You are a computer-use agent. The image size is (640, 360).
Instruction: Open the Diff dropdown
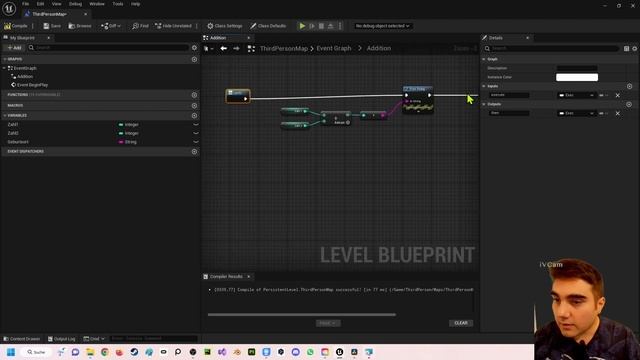click(x=111, y=26)
